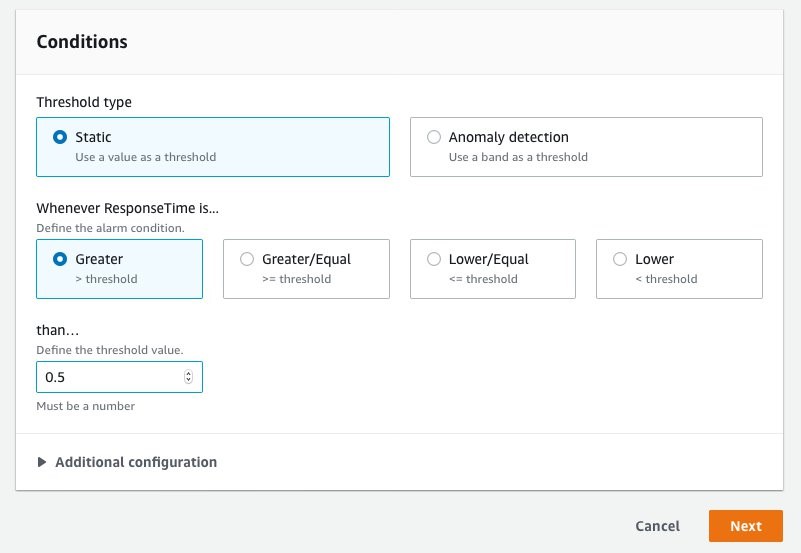Select the Lower/Equal condition radio

coord(434,259)
